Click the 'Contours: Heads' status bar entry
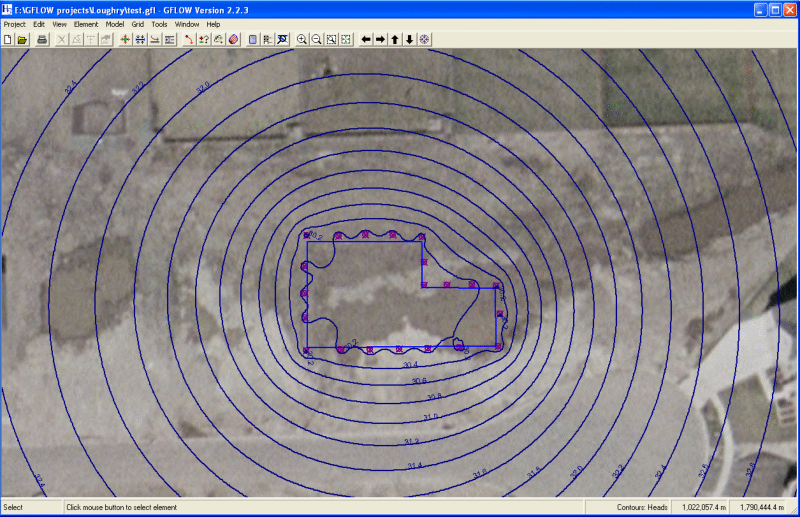The image size is (800, 517). tap(642, 507)
